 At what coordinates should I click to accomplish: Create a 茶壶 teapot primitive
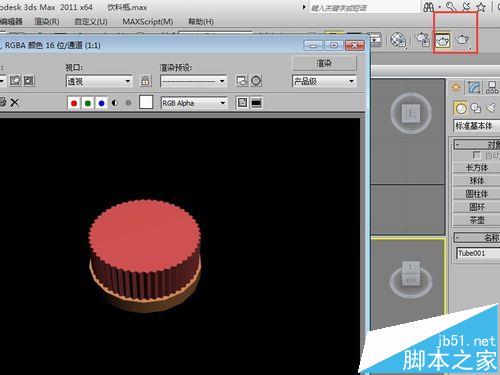click(x=477, y=220)
